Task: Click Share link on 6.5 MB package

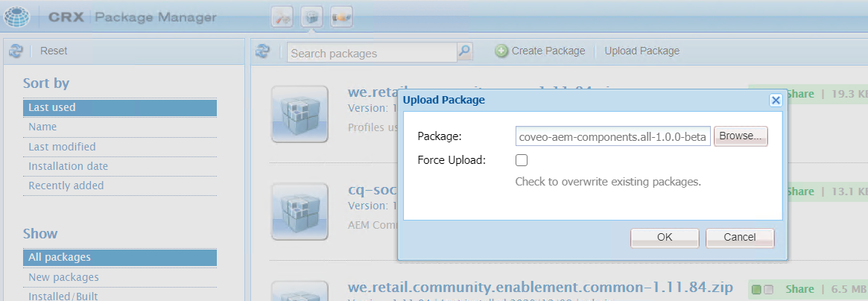Action: pos(800,289)
